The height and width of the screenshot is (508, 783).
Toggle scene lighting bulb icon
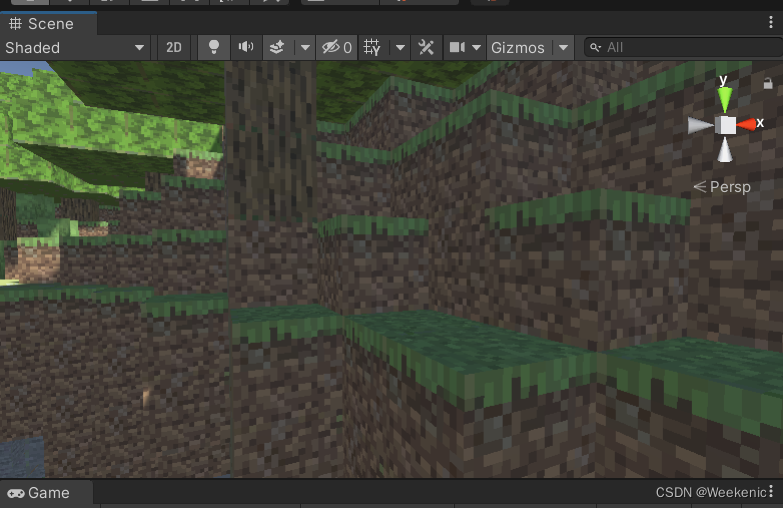214,47
